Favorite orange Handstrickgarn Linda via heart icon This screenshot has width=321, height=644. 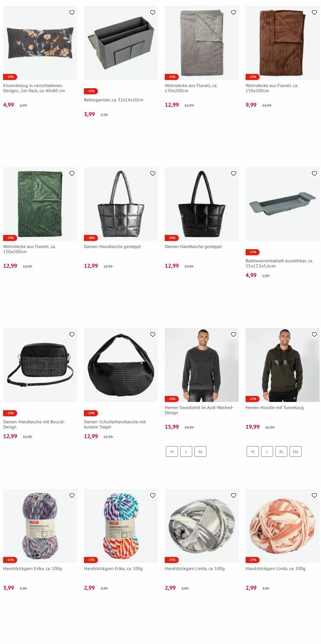(314, 495)
